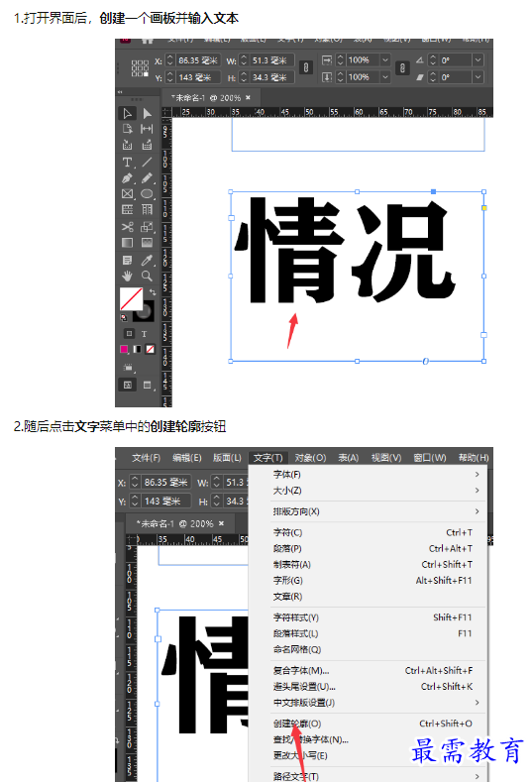
Task: Select the Free Transform tool
Action: click(x=147, y=227)
